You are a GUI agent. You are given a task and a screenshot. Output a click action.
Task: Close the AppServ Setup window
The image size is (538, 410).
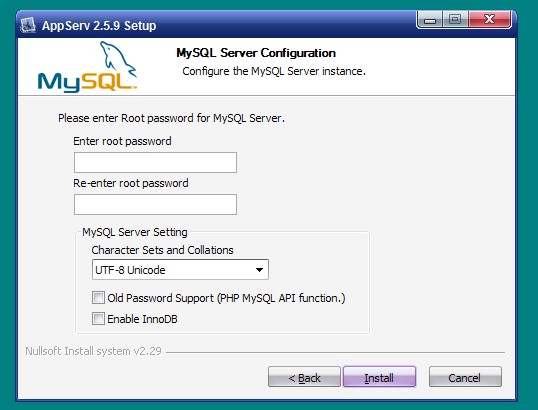coord(489,20)
